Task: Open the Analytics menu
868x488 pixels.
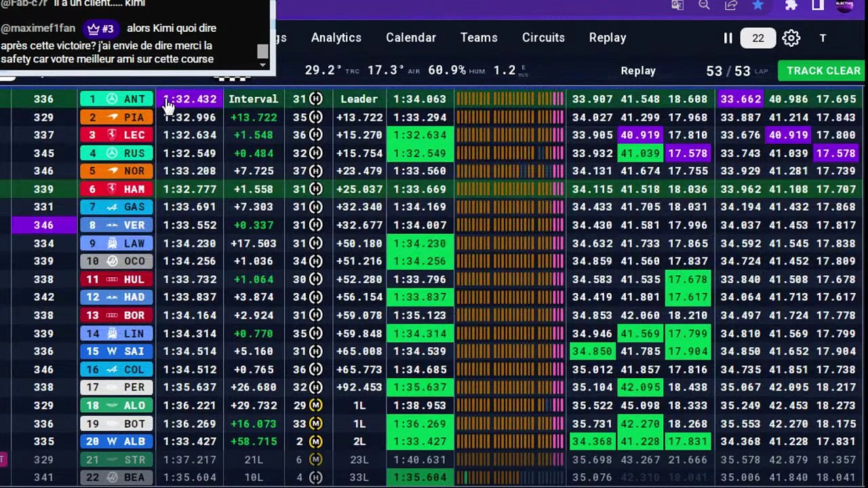Action: (336, 38)
